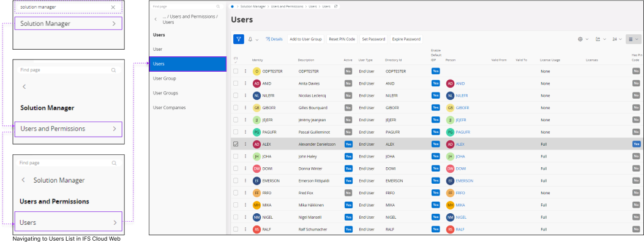Click the description 'Ralf Schumacher'
Image resolution: width=644 pixels, height=242 pixels.
coord(313,229)
